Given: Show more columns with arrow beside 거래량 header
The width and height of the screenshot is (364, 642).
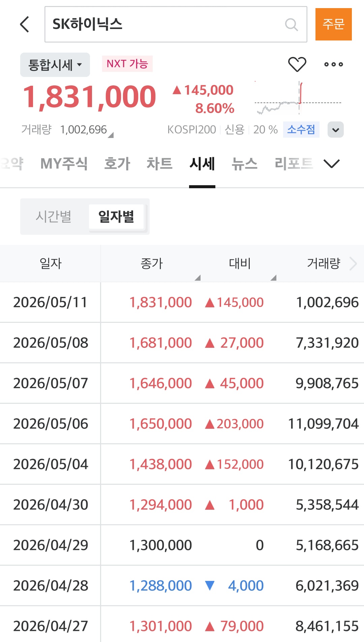Looking at the screenshot, I should pos(353,263).
